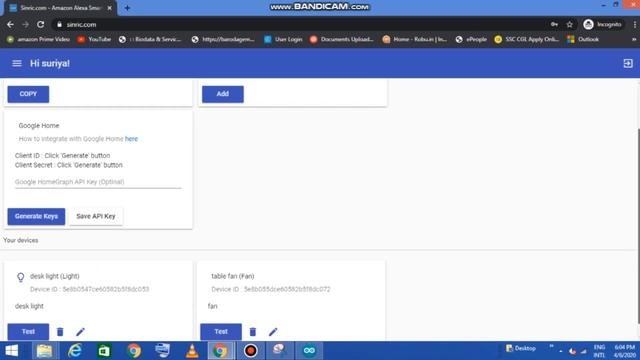Open the SSC CGL Apply Online bookmark

(527, 40)
